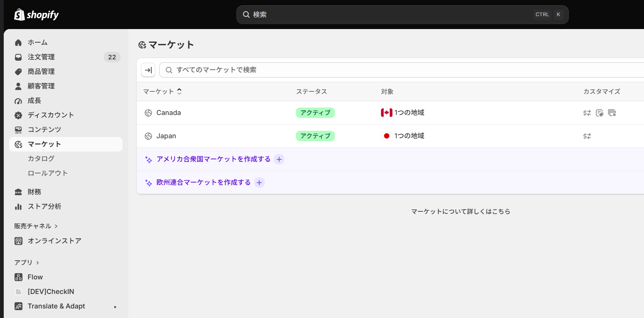644x318 pixels.
Task: Open the Canada market
Action: 169,113
